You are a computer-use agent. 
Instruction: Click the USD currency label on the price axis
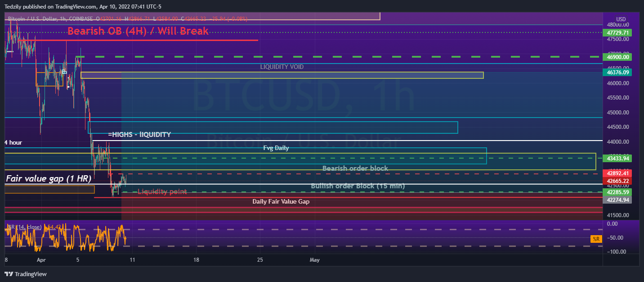click(x=621, y=19)
